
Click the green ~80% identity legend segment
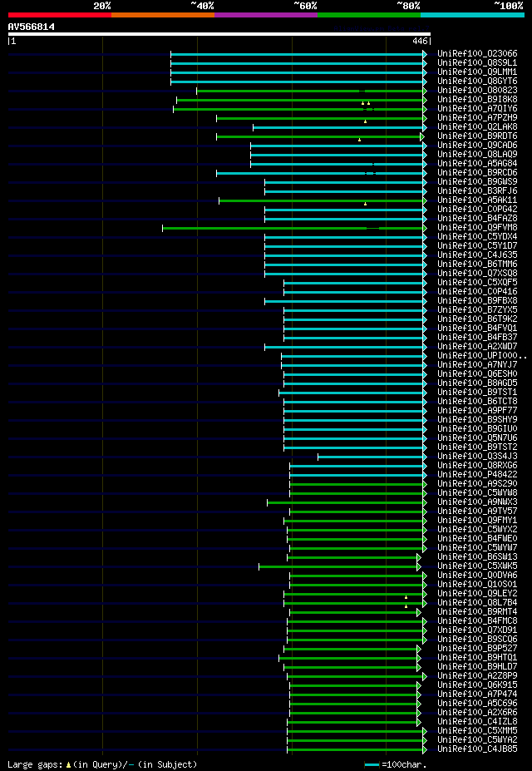point(369,15)
